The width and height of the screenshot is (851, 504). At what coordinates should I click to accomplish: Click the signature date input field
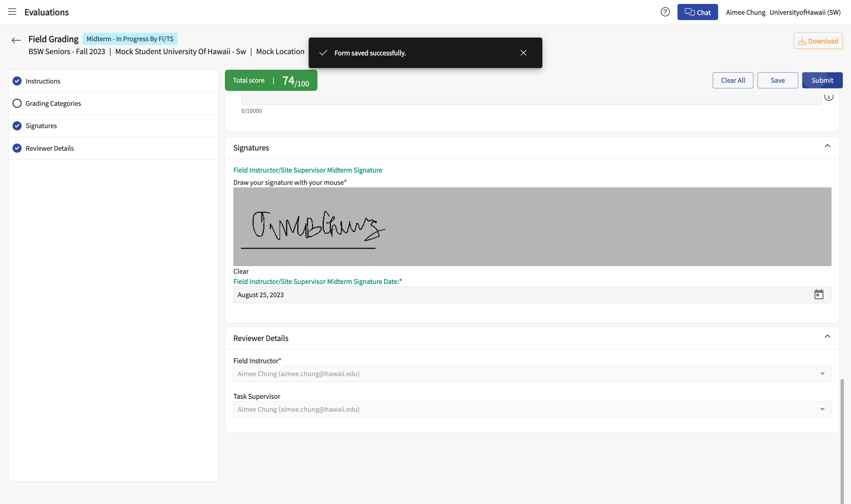click(532, 295)
